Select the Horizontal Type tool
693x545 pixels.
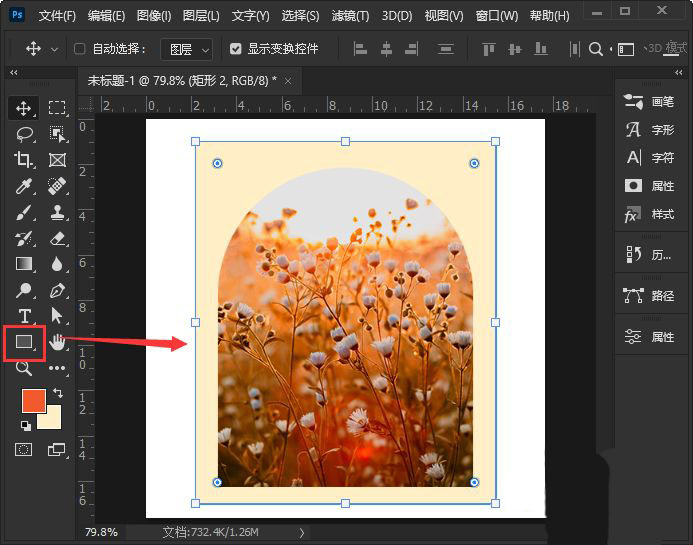pos(24,316)
